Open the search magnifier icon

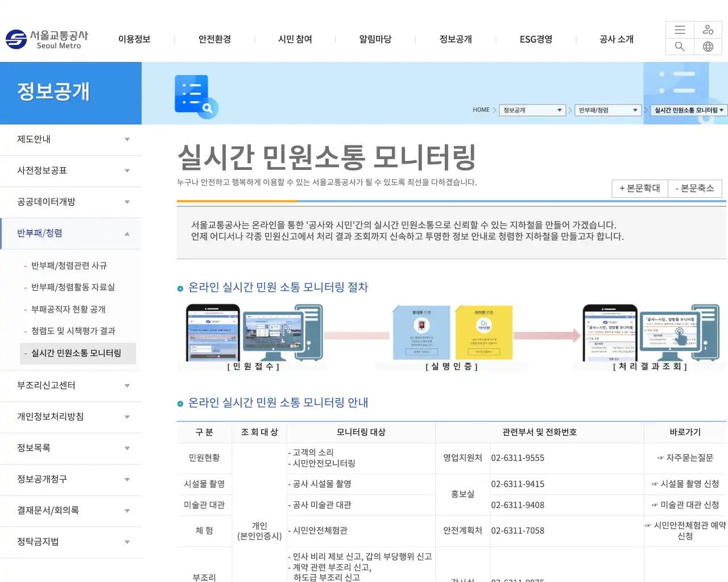click(x=680, y=47)
